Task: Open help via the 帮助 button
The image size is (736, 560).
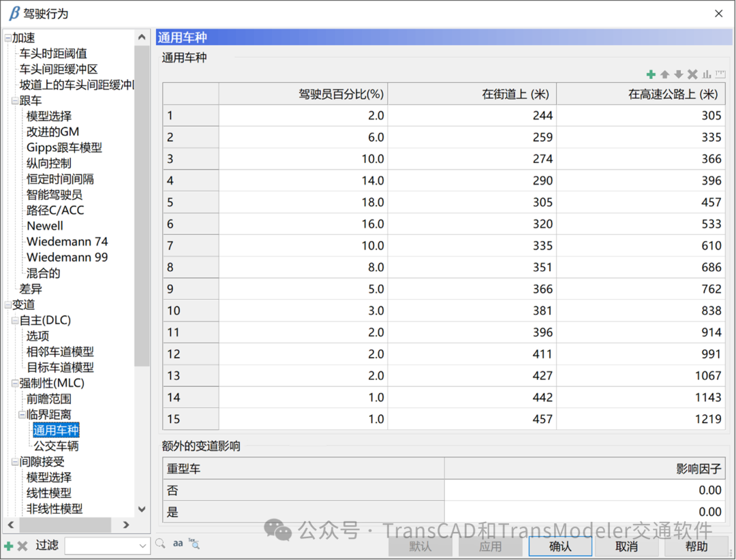Action: (x=696, y=546)
